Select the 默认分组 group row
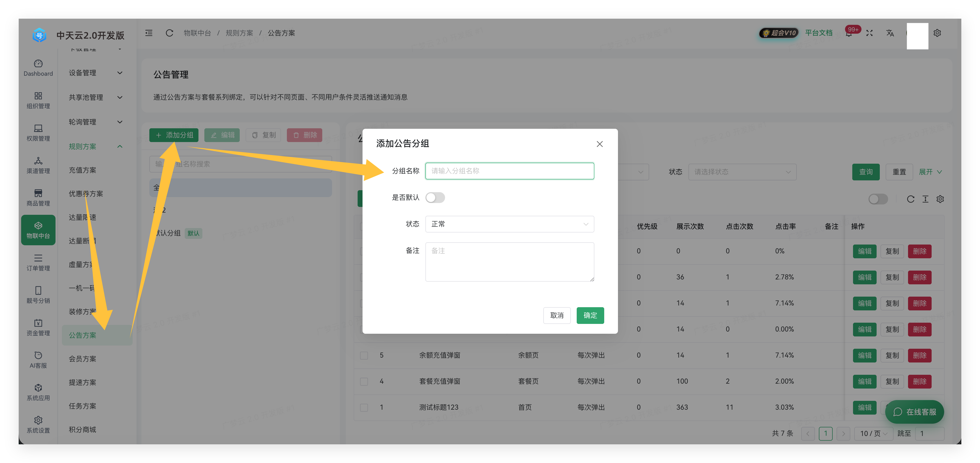This screenshot has height=463, width=980. coord(240,233)
